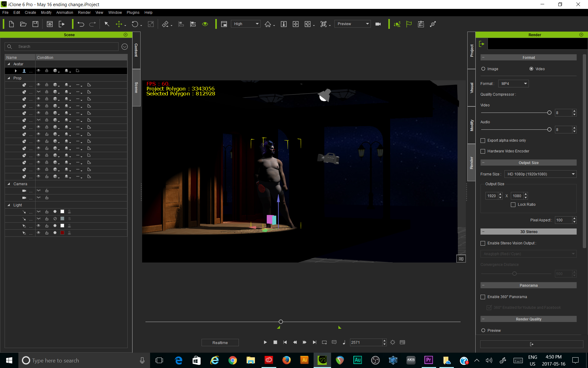Enable Export alpha video only checkbox

click(483, 140)
